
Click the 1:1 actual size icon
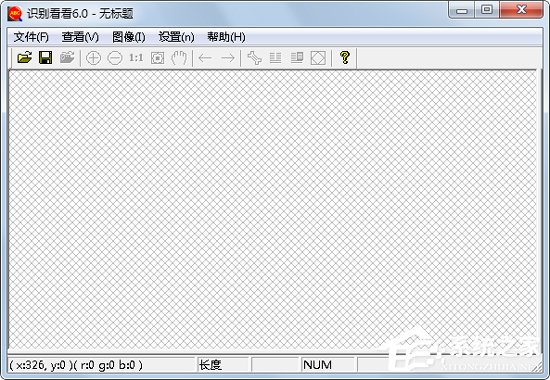pos(136,58)
